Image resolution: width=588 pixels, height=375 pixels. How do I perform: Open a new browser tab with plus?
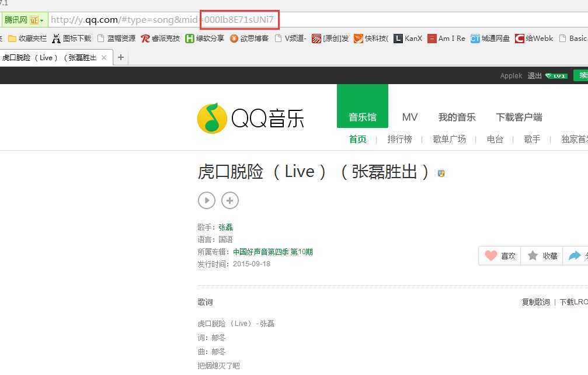coord(121,57)
